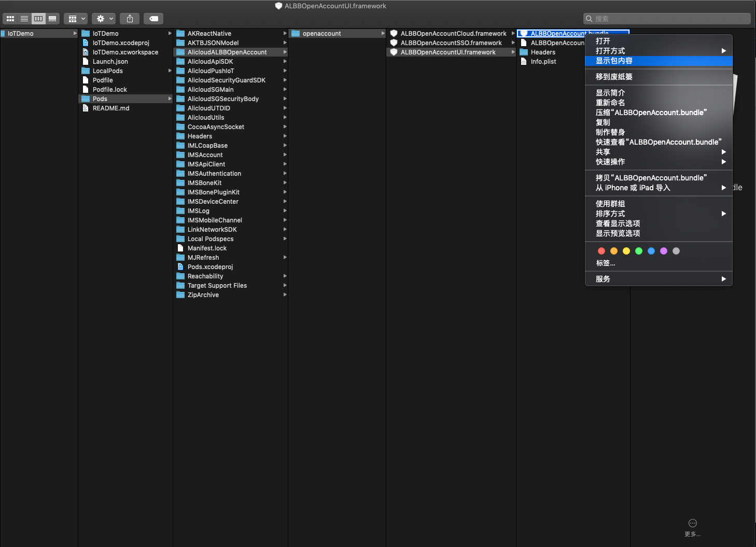Open the 服务 submenu
Screen dimensions: 756x547
point(659,279)
